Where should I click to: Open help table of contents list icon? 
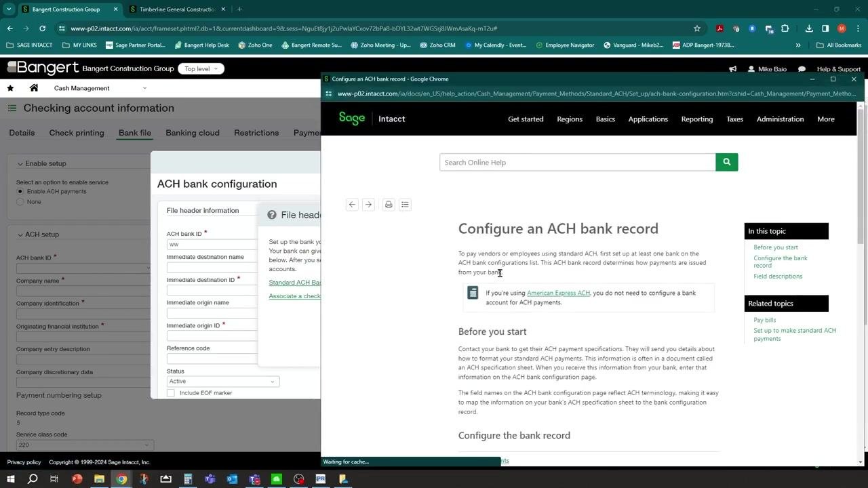405,205
